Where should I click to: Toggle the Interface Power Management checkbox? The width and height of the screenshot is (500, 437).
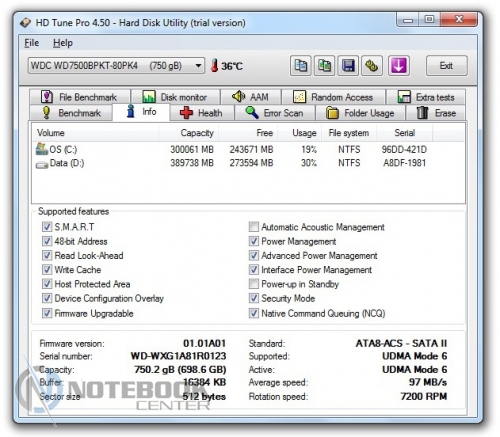[x=254, y=270]
